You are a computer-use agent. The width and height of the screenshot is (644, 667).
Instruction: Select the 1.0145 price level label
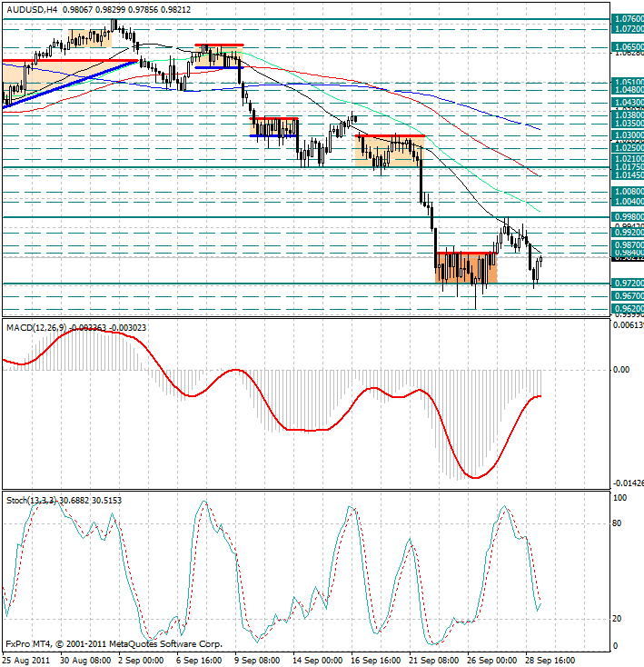tap(628, 174)
